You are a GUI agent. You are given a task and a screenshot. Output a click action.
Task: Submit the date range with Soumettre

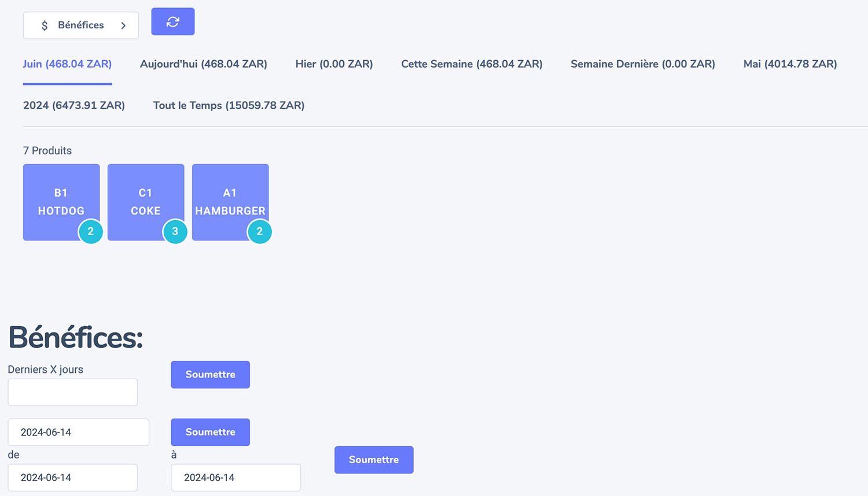pyautogui.click(x=374, y=460)
